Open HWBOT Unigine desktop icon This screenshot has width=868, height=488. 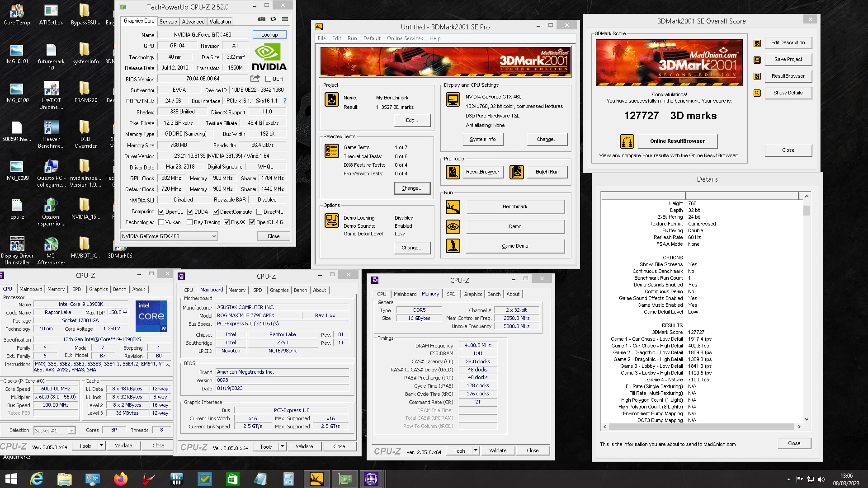pos(51,95)
